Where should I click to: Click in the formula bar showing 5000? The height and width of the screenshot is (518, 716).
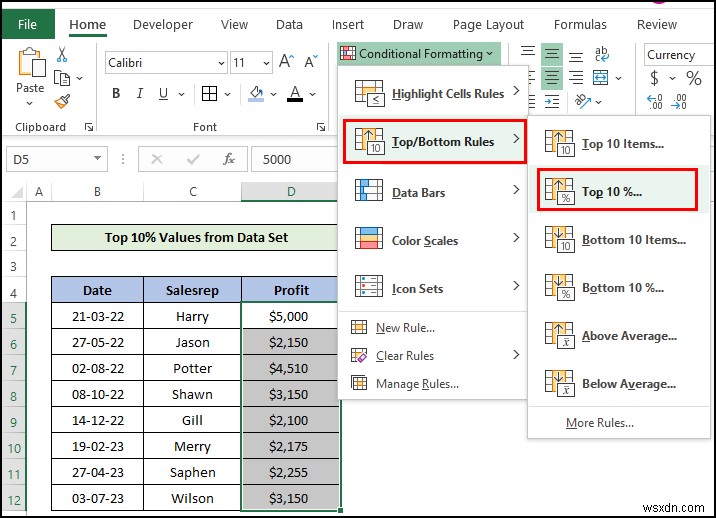295,159
